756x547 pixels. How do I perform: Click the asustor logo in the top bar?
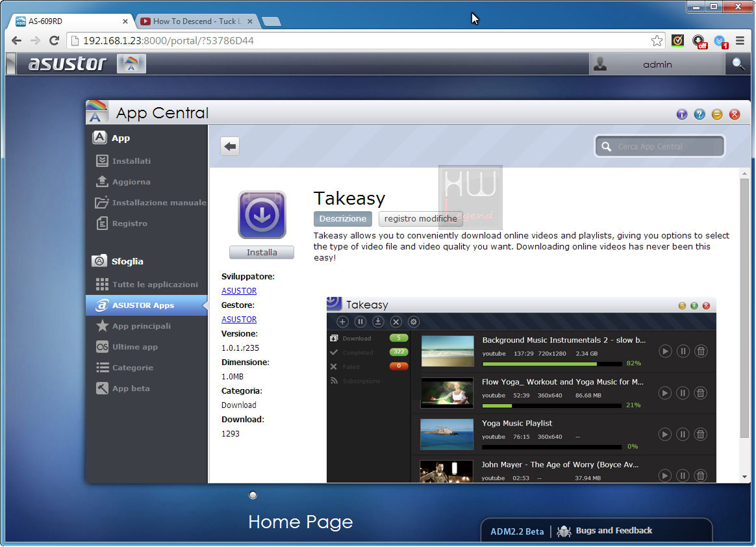67,64
